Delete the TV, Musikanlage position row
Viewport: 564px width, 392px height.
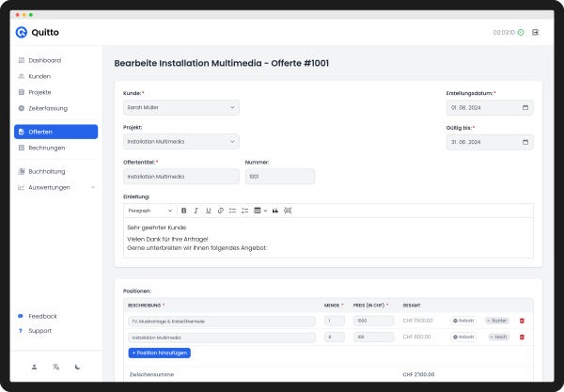click(x=522, y=321)
